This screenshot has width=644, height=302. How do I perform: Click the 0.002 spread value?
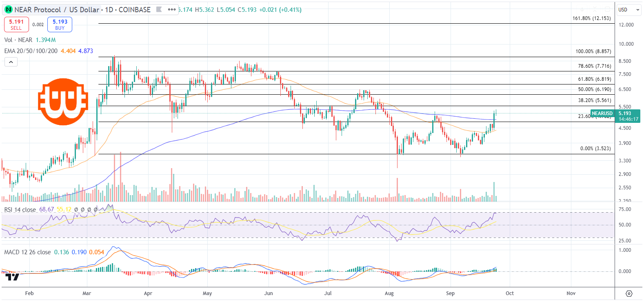pos(38,24)
